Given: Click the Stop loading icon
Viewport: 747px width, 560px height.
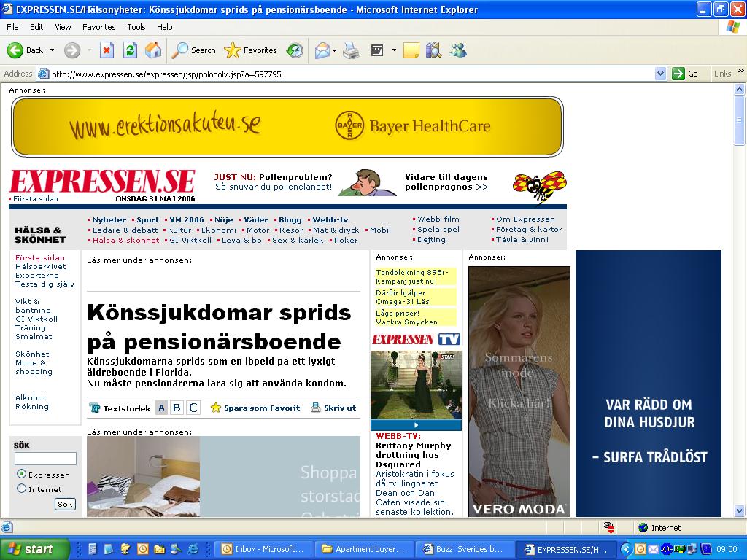Looking at the screenshot, I should (107, 50).
